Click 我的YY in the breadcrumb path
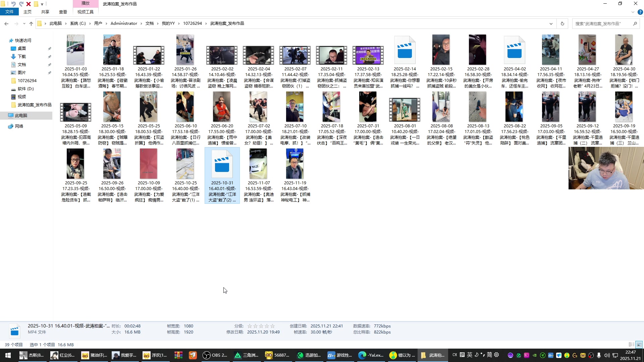This screenshot has height=362, width=644. (x=168, y=23)
